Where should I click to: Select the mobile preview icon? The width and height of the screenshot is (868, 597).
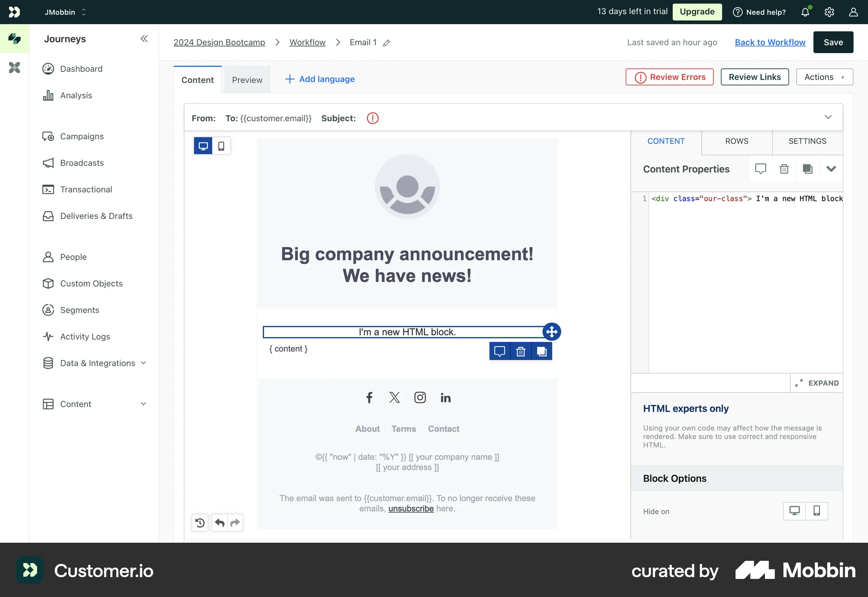tap(221, 146)
